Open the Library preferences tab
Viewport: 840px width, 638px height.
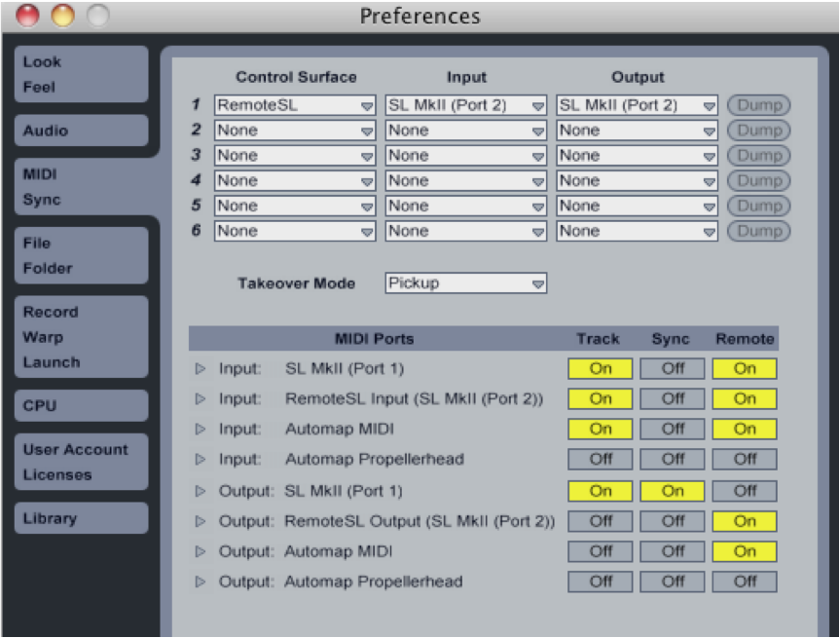tap(82, 518)
